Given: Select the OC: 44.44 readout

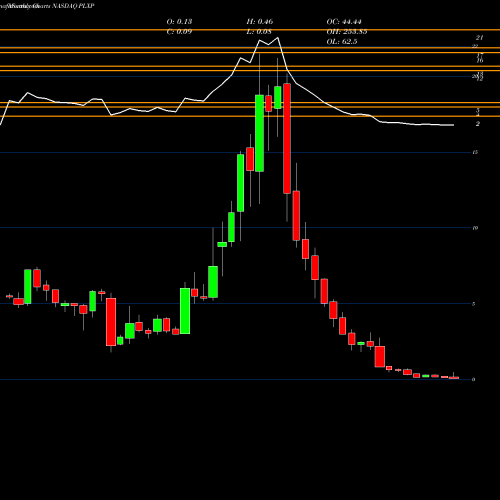Looking at the screenshot, I should (x=344, y=21).
